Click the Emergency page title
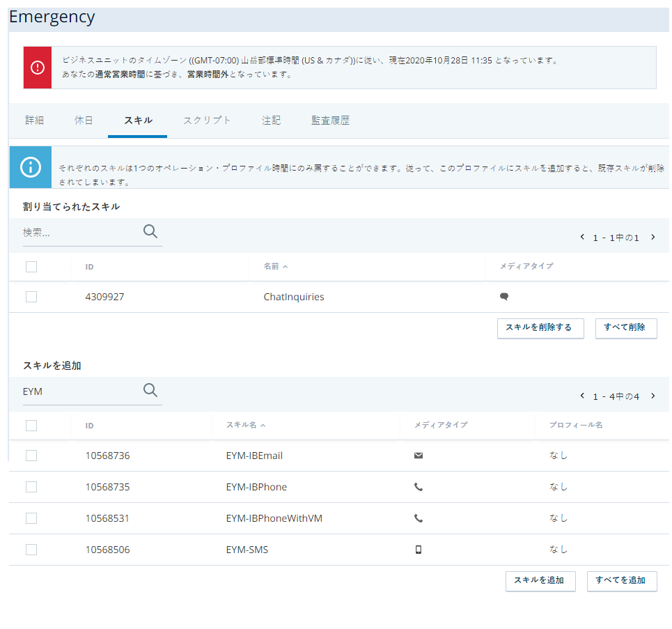 52,17
